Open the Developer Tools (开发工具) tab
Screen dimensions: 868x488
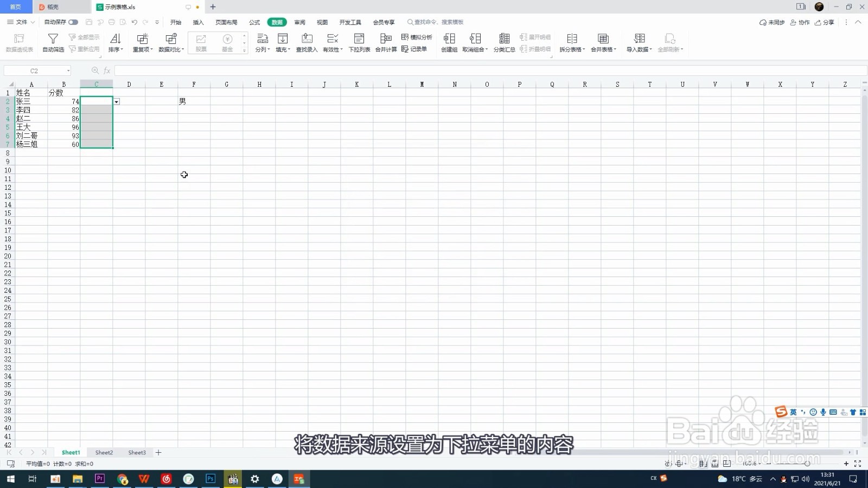coord(350,22)
